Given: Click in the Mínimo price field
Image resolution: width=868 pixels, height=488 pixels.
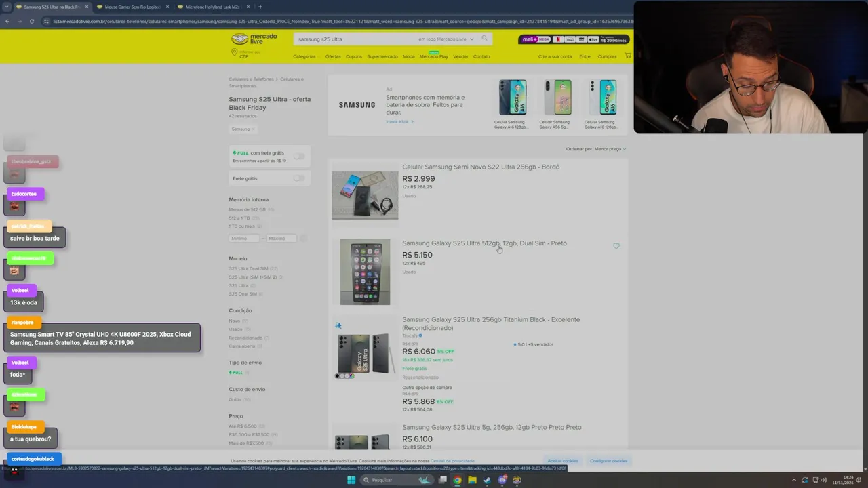Looking at the screenshot, I should (244, 238).
